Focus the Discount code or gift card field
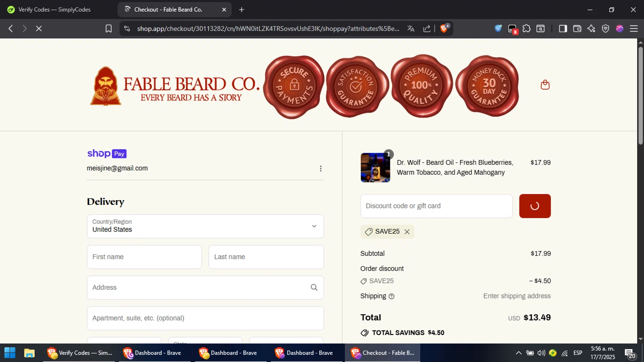This screenshot has height=362, width=644. coord(436,206)
